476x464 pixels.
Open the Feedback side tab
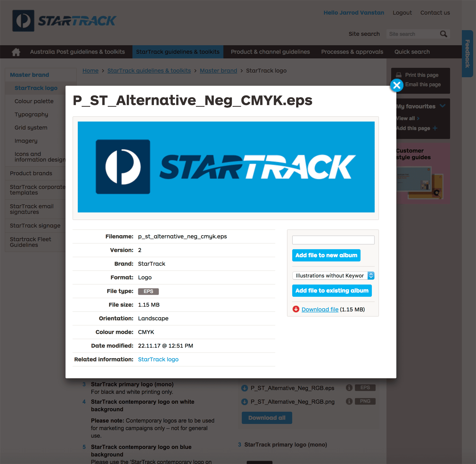click(467, 54)
